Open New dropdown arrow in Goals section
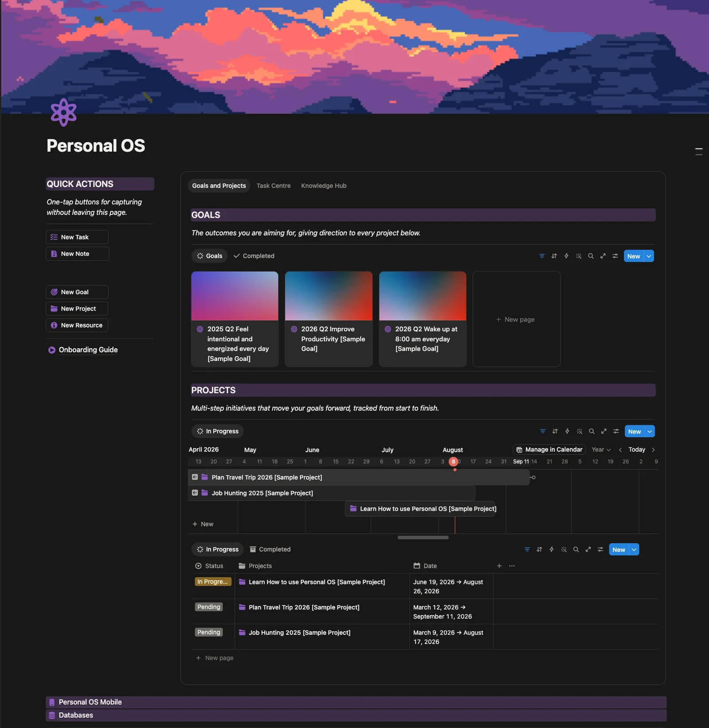The height and width of the screenshot is (728, 709). (x=649, y=256)
